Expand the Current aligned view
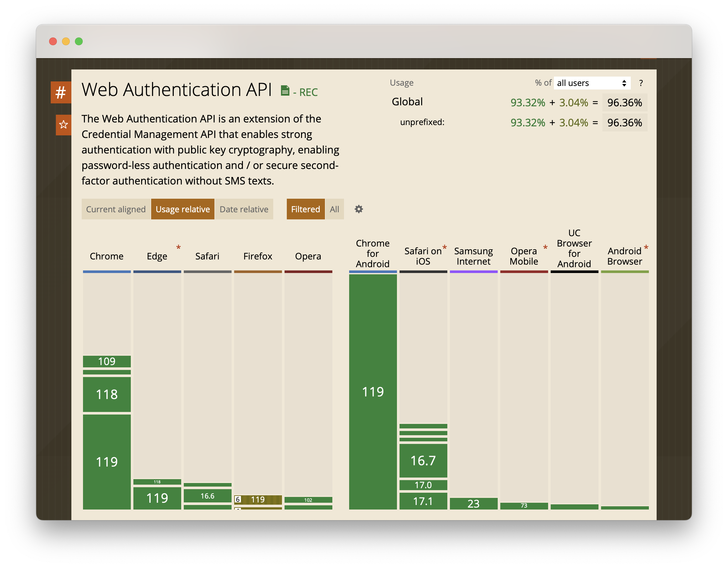Screen dimensions: 728x568 116,209
